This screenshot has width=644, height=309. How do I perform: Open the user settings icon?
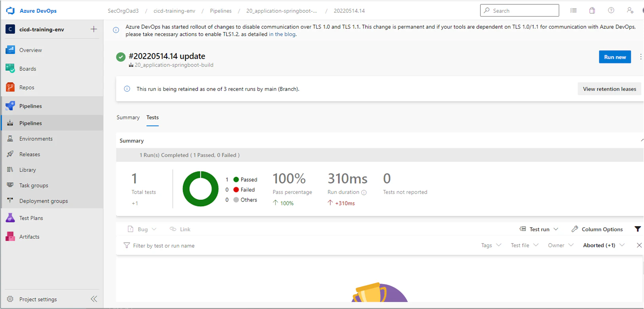(x=630, y=11)
